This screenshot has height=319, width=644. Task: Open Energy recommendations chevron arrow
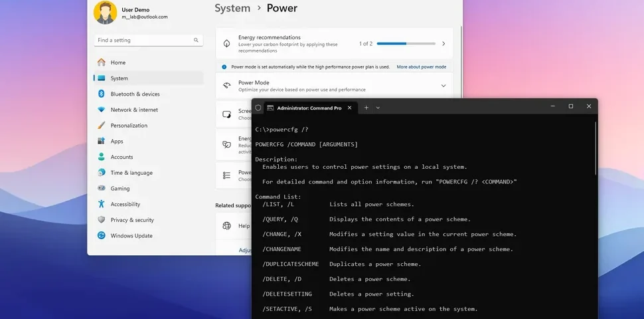click(443, 44)
